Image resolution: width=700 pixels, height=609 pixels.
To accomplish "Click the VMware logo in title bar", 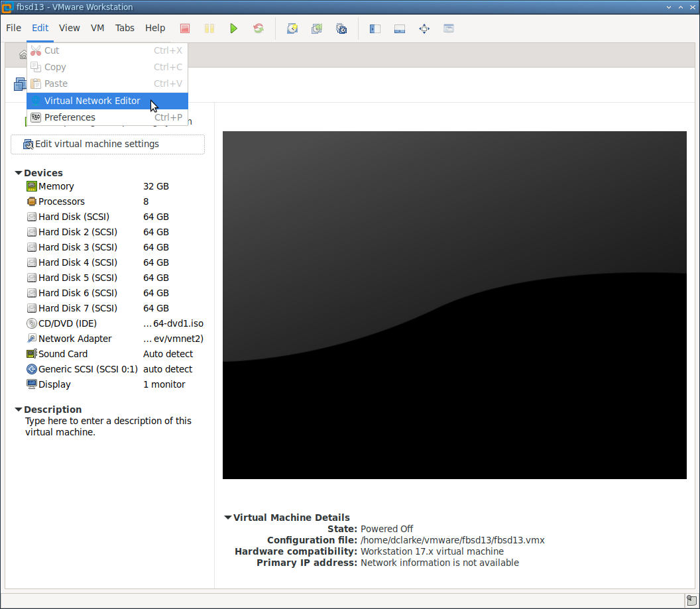I will (7, 7).
